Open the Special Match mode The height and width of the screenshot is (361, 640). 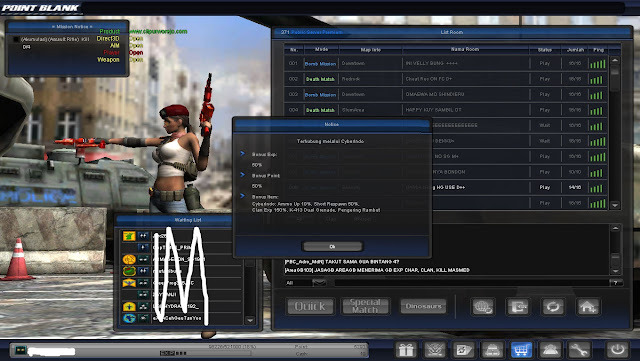pyautogui.click(x=365, y=306)
